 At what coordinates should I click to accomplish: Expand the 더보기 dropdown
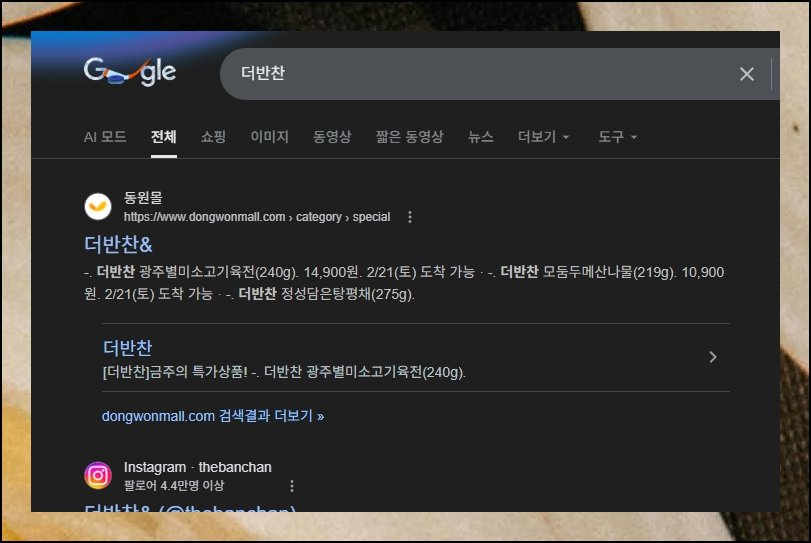(544, 137)
